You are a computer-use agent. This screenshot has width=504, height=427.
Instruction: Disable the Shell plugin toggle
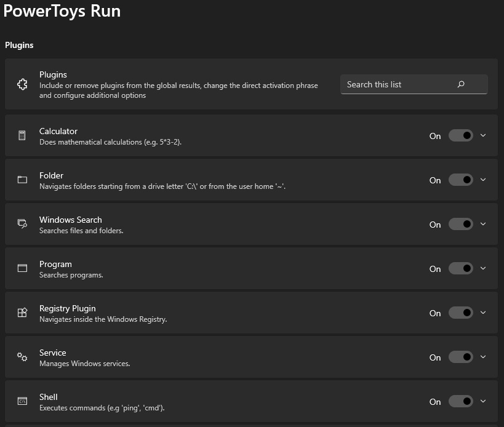pos(460,401)
